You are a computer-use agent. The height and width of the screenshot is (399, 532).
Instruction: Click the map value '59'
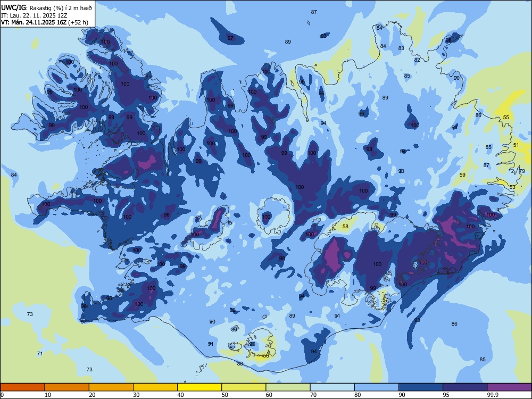[x=462, y=174]
